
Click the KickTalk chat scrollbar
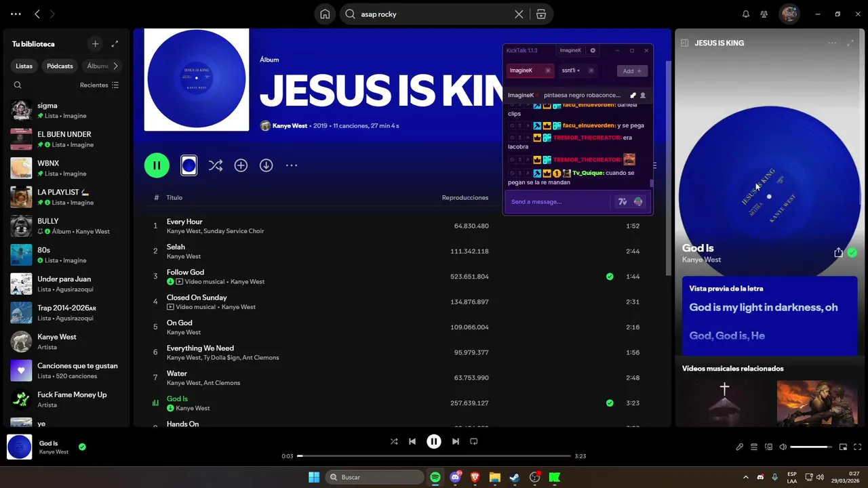pos(652,182)
